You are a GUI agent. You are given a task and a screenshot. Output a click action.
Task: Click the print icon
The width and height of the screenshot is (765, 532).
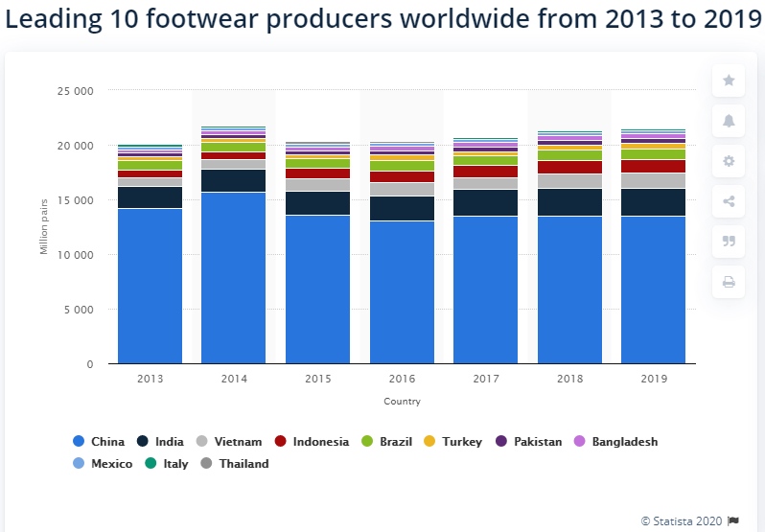[729, 282]
